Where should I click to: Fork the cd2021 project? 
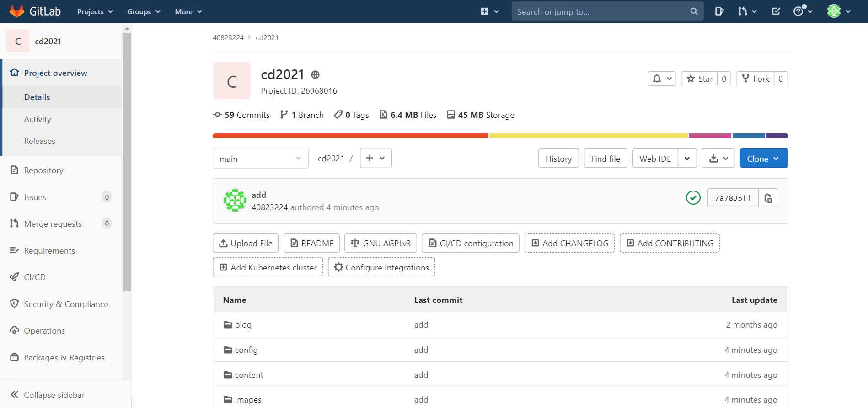(755, 79)
